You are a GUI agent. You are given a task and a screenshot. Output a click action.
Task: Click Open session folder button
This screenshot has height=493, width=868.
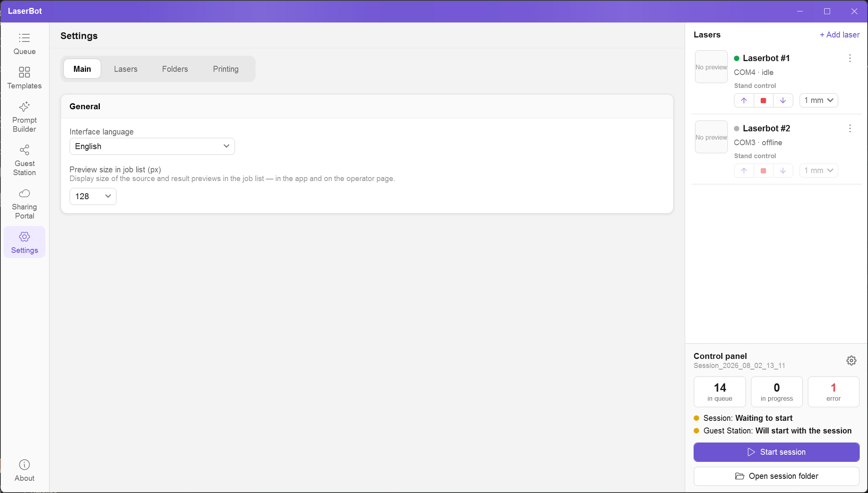coord(776,476)
